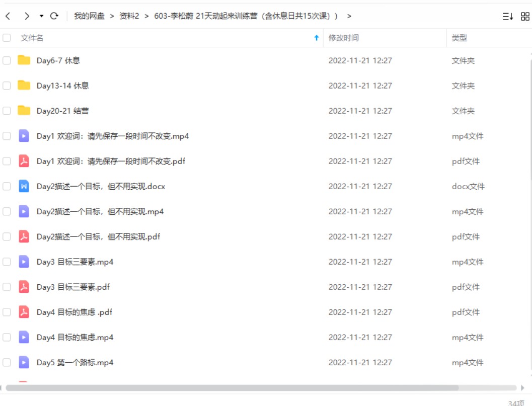Click the Day20-21 结营 folder icon

pyautogui.click(x=24, y=110)
